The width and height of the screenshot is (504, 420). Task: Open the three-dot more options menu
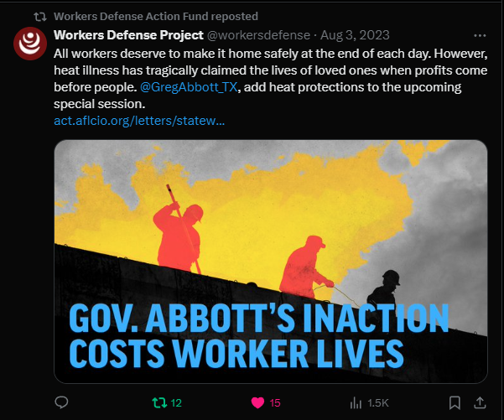(x=480, y=36)
